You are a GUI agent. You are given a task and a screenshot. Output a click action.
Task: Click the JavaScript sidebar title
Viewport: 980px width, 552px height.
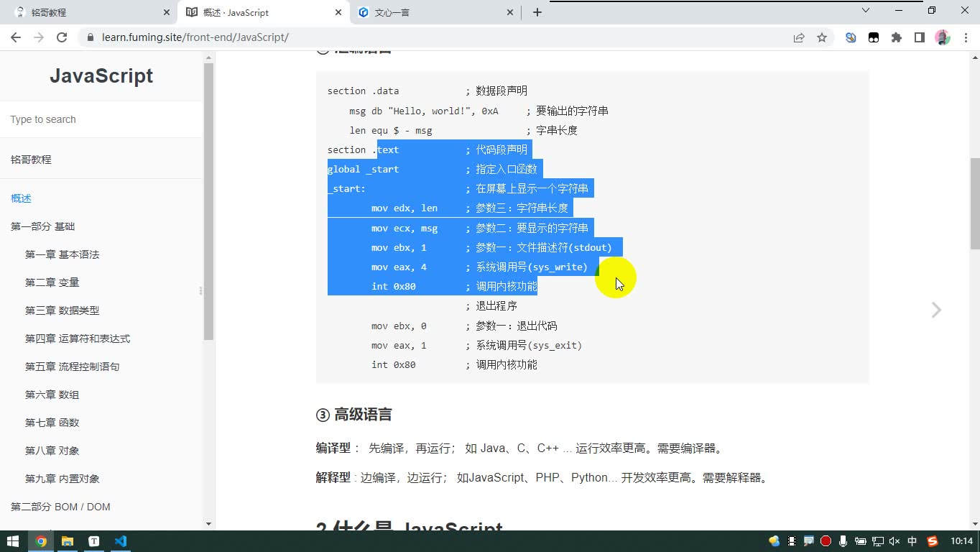(101, 76)
